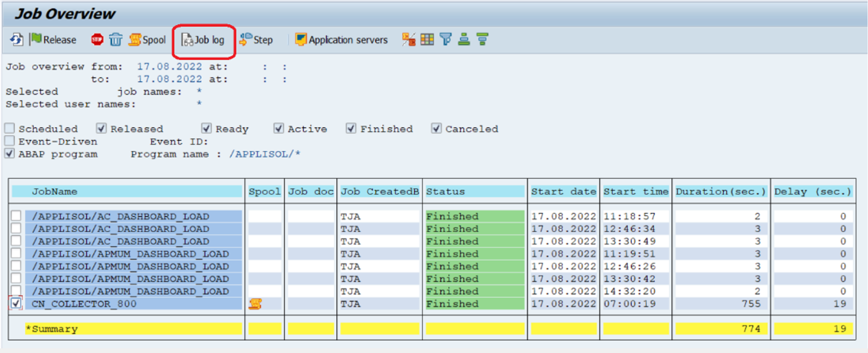Toggle the Event-Driven checkbox
This screenshot has height=353, width=868.
[x=10, y=141]
